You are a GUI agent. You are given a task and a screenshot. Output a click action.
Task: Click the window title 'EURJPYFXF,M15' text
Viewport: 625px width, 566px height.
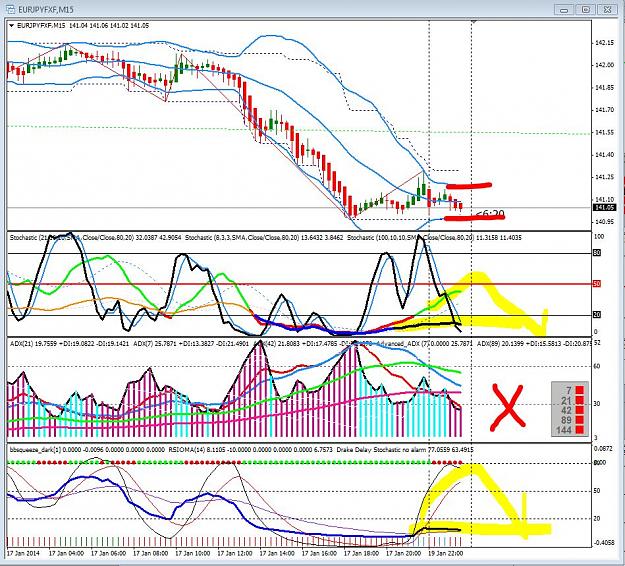click(46, 9)
